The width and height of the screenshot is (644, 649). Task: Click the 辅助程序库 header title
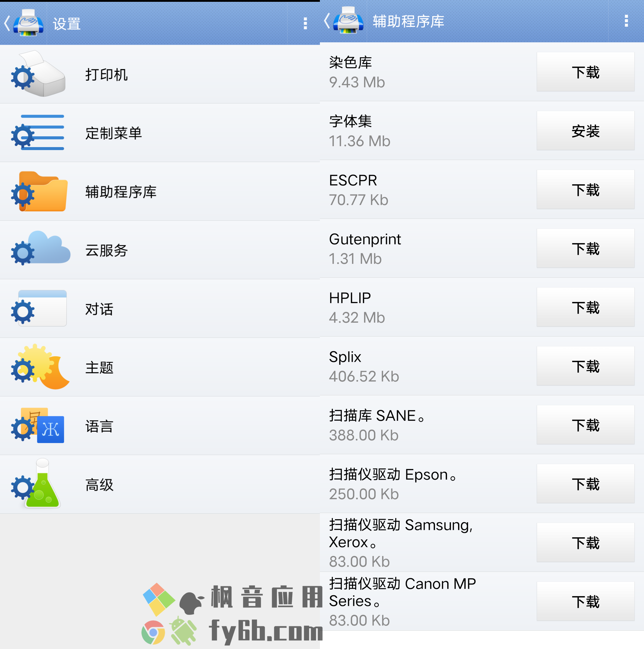[x=409, y=22]
